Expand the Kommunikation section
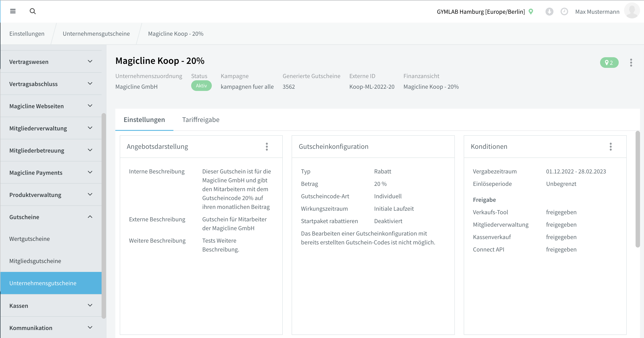644x338 pixels. pyautogui.click(x=51, y=328)
